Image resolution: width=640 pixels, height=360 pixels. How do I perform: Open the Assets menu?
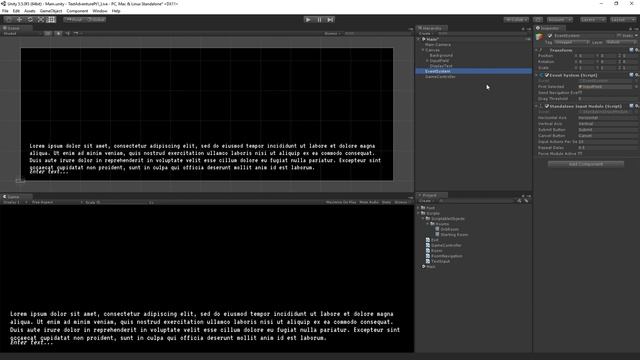click(x=30, y=11)
